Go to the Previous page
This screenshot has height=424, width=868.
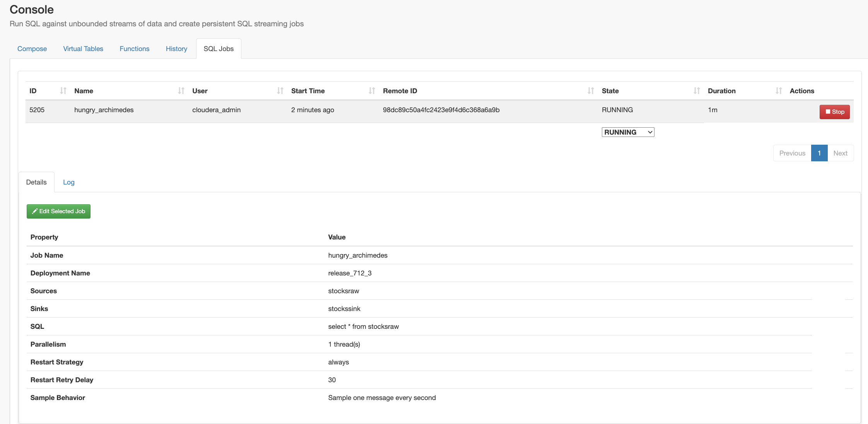click(792, 153)
